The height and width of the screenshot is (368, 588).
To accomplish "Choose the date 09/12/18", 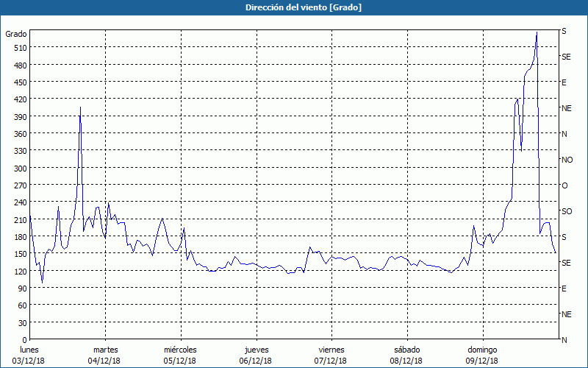I will [482, 361].
